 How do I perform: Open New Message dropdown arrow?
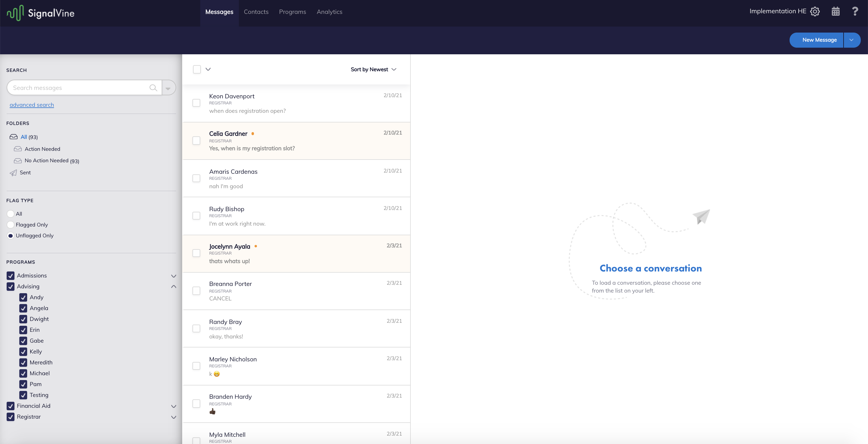point(852,40)
